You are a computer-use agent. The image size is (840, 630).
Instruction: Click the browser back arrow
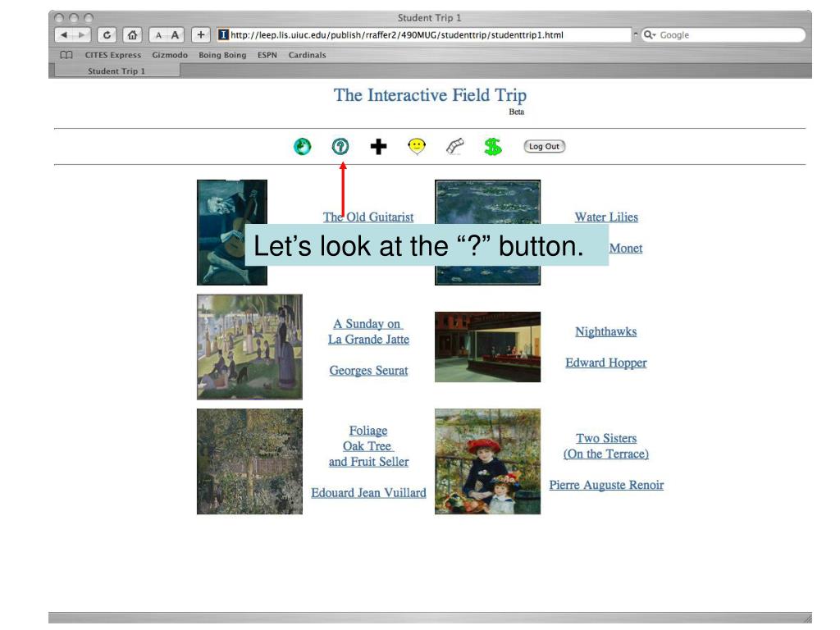tap(64, 34)
